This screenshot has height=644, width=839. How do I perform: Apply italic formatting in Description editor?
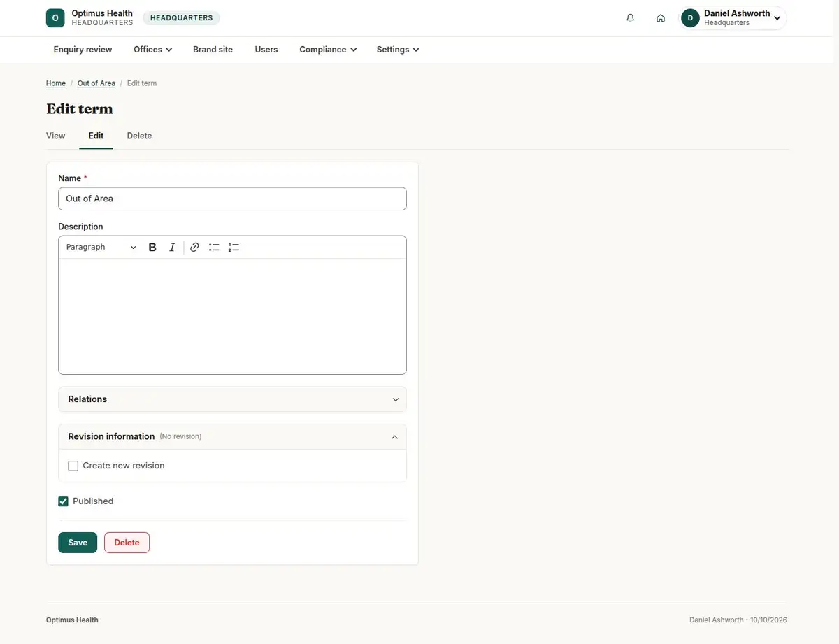pyautogui.click(x=172, y=248)
